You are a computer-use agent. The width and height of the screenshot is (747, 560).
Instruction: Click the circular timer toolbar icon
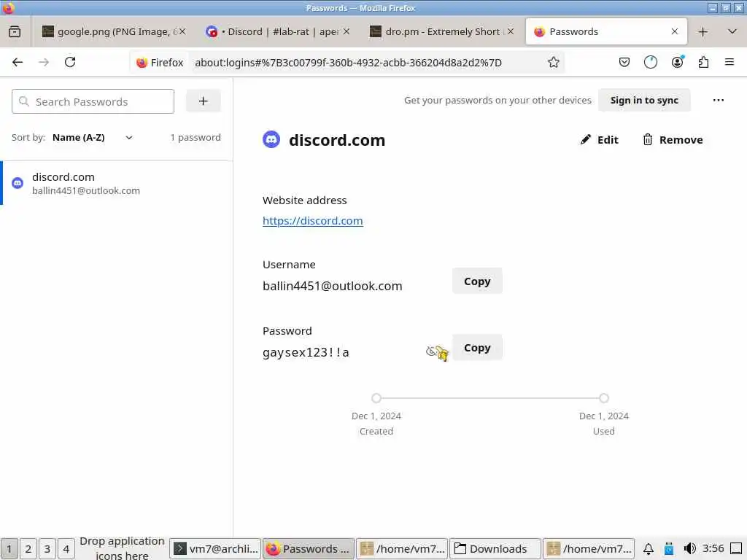pos(650,63)
